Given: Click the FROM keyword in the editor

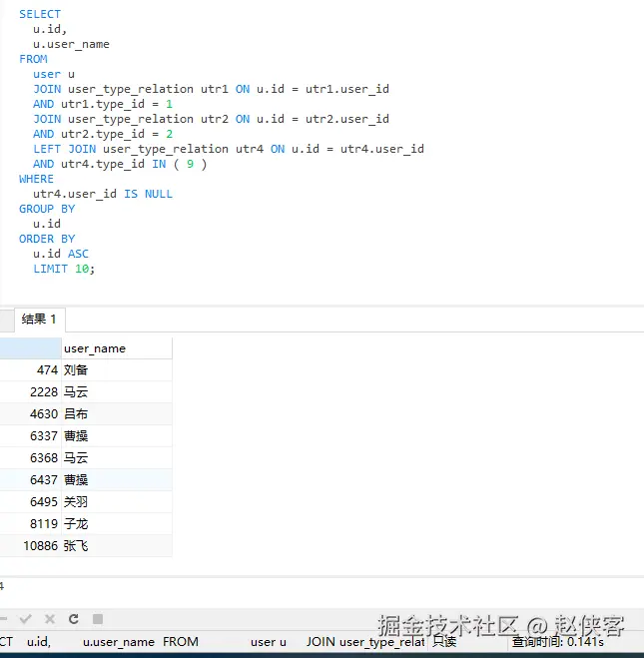Looking at the screenshot, I should coord(33,59).
